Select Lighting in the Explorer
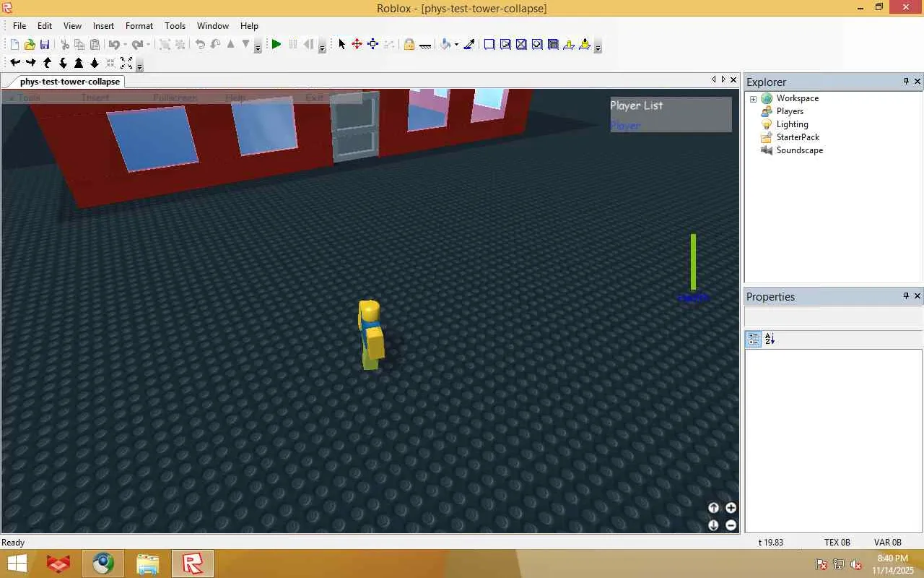 [792, 124]
